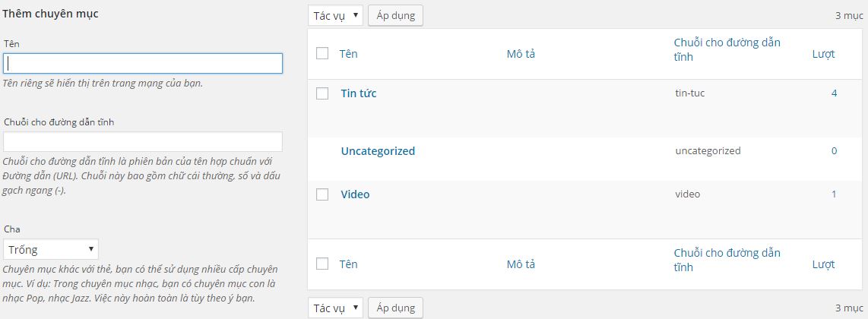Click the top Áp dụng button
This screenshot has height=319, width=868.
tap(395, 15)
